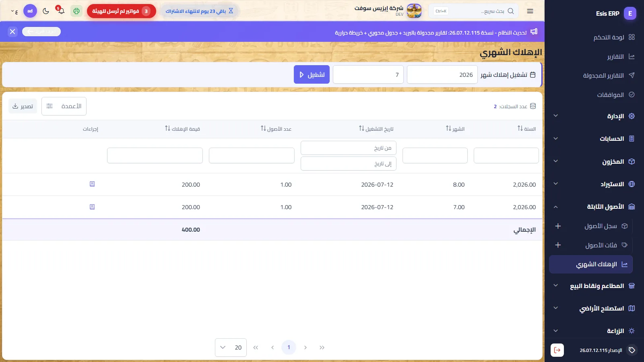644x362 pixels.
Task: Click the عدد الأصول filter field
Action: point(252,155)
